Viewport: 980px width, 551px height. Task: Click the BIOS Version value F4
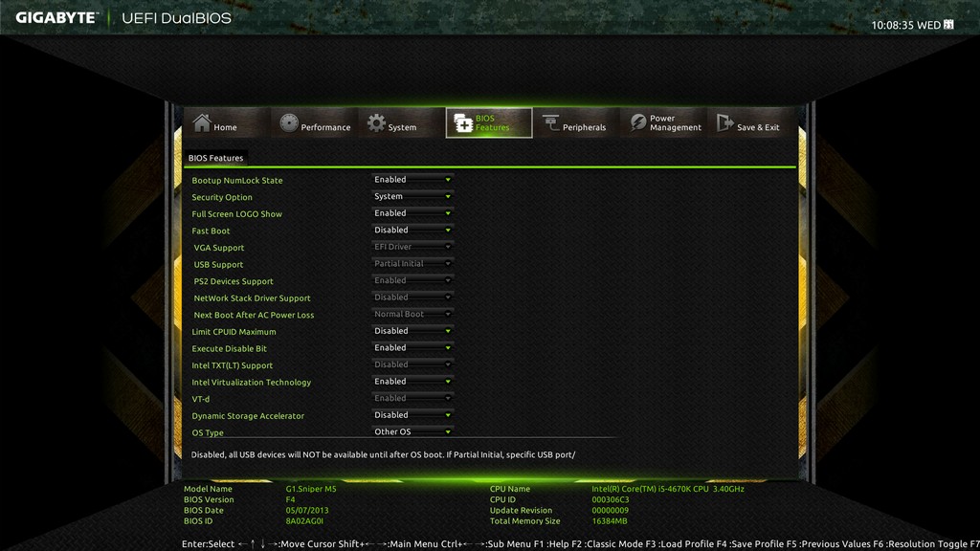pyautogui.click(x=290, y=499)
